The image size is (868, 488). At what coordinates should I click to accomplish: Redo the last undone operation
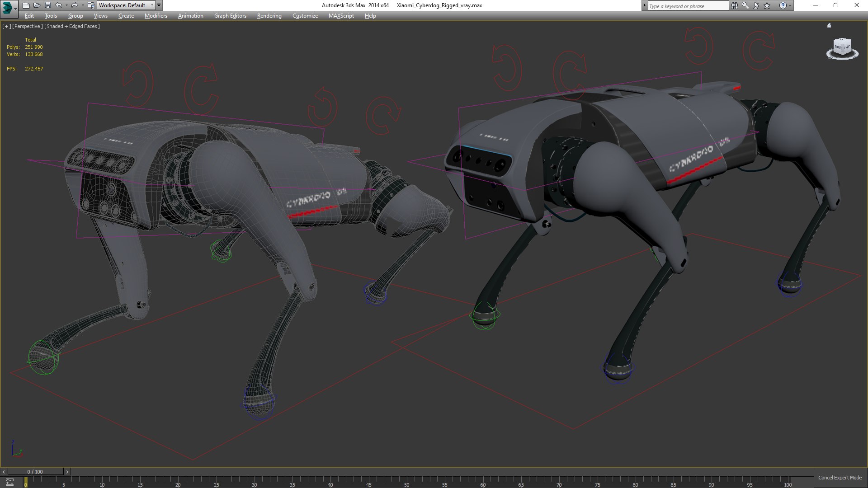point(75,5)
